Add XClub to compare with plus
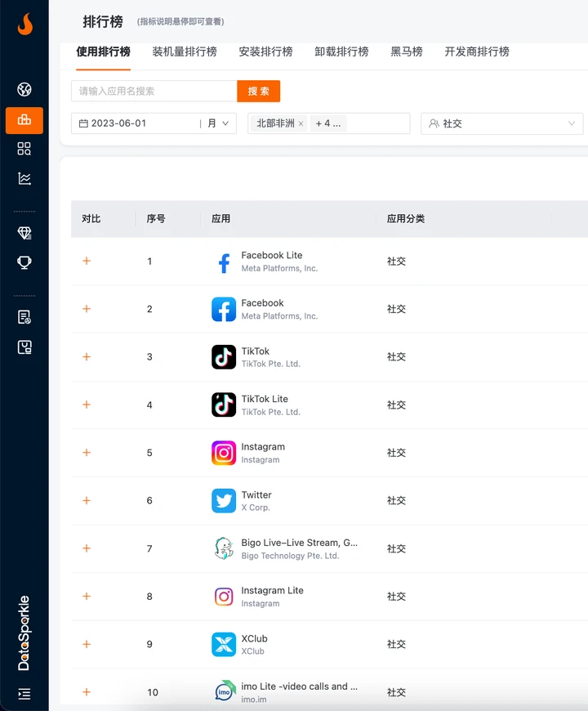This screenshot has height=711, width=588. [87, 644]
